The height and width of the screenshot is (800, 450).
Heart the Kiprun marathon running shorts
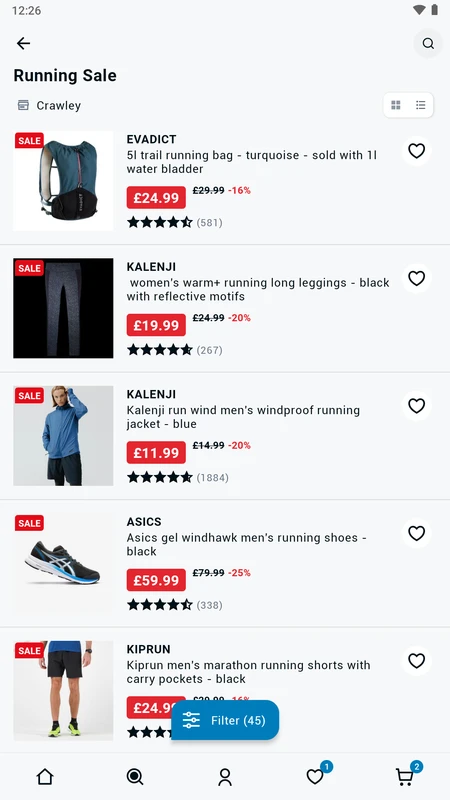[416, 661]
